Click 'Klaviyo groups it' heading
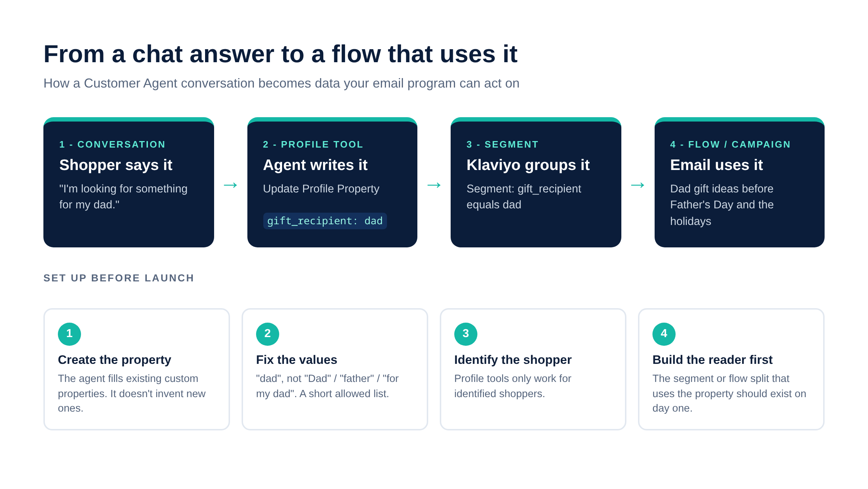This screenshot has width=868, height=489. (528, 165)
